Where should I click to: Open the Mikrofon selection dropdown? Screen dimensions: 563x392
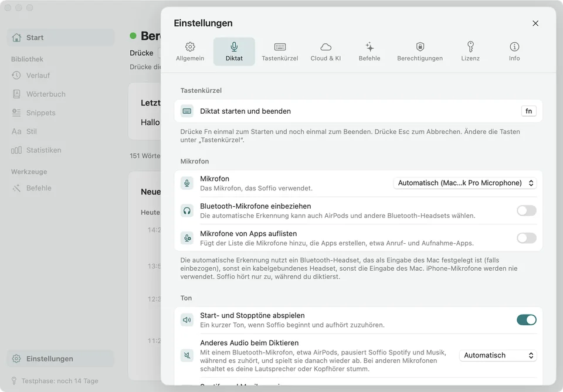[465, 183]
